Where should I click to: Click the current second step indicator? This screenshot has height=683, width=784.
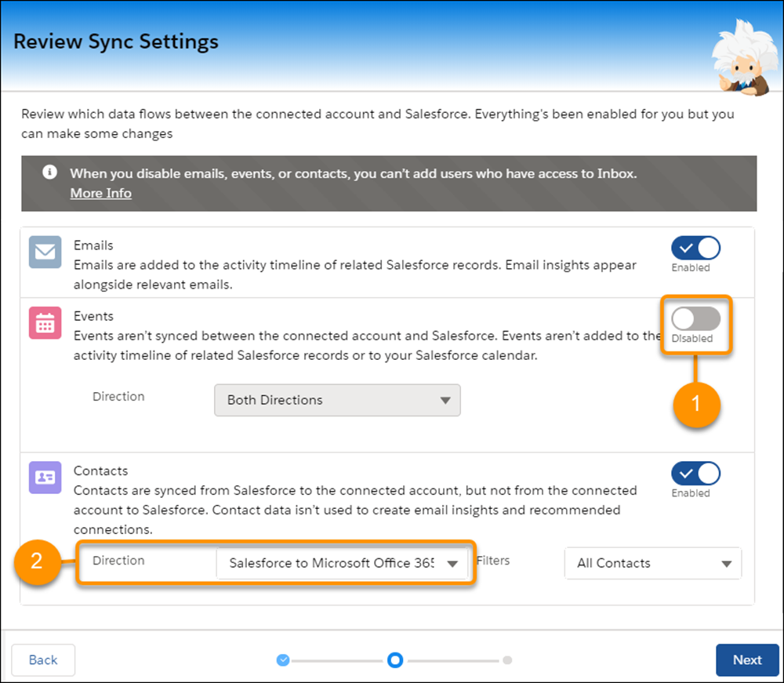(x=395, y=660)
